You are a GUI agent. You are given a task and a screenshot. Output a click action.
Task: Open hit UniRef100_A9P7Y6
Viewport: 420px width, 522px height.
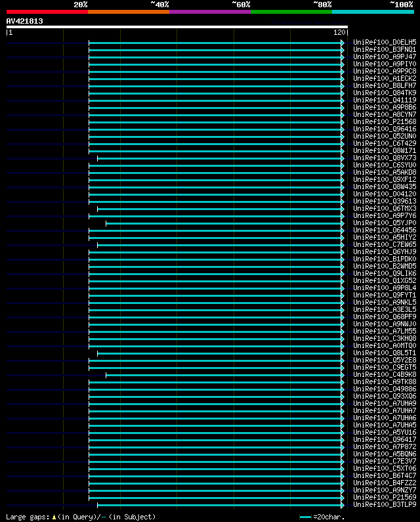[x=385, y=216]
